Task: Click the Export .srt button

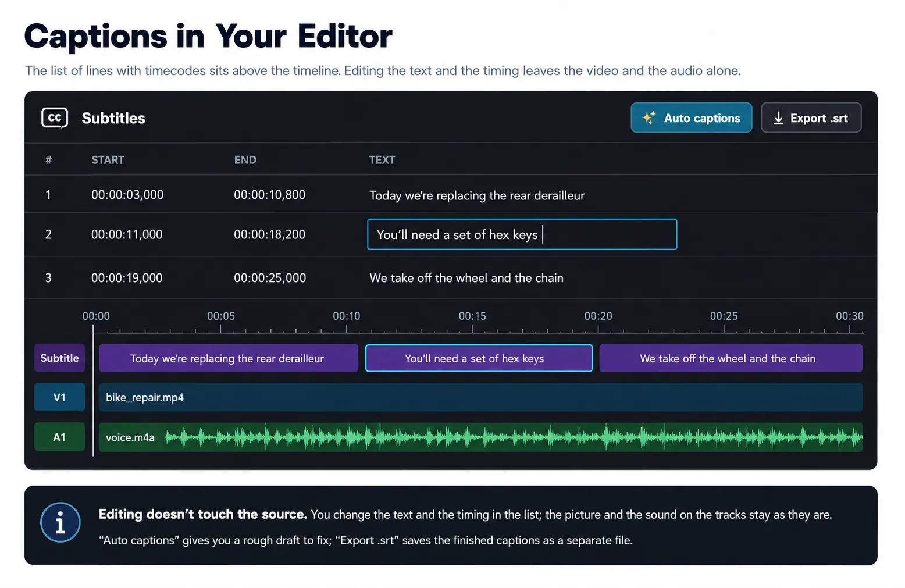Action: point(811,118)
